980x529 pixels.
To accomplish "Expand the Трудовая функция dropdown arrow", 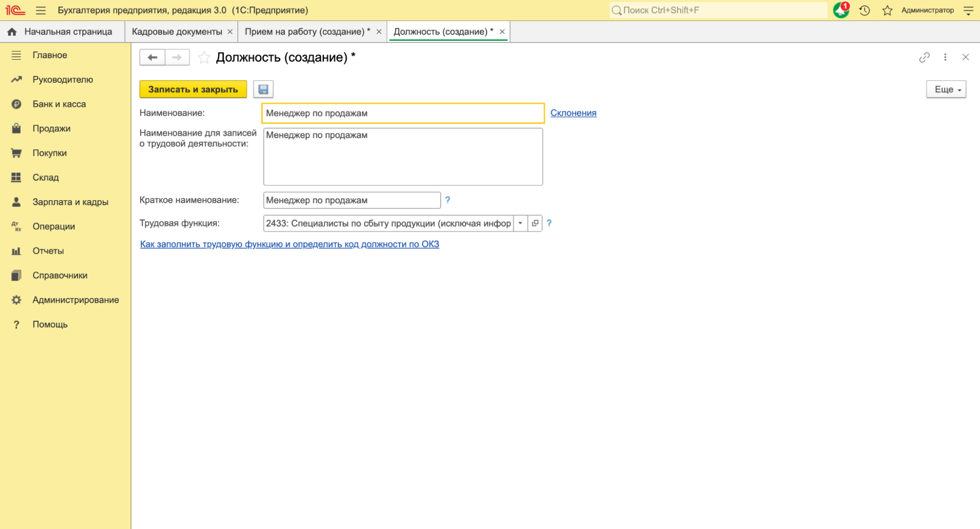I will point(520,223).
